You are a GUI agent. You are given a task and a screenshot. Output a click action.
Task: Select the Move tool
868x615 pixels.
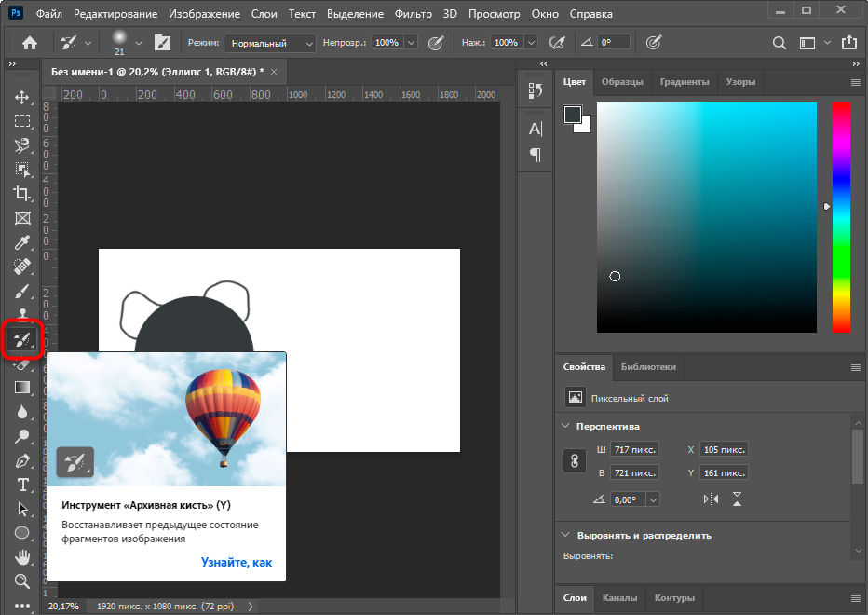[x=22, y=97]
